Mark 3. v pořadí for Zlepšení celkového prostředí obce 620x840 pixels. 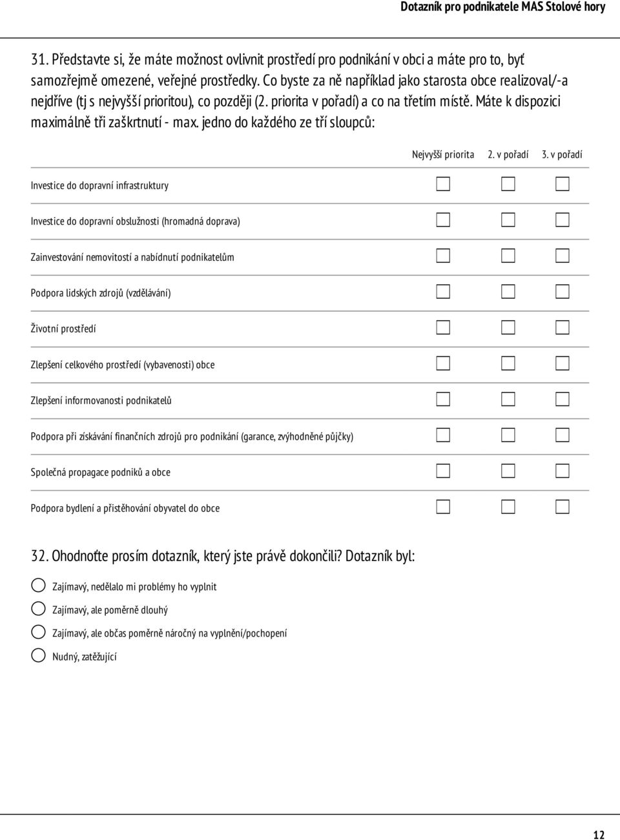pos(563,364)
